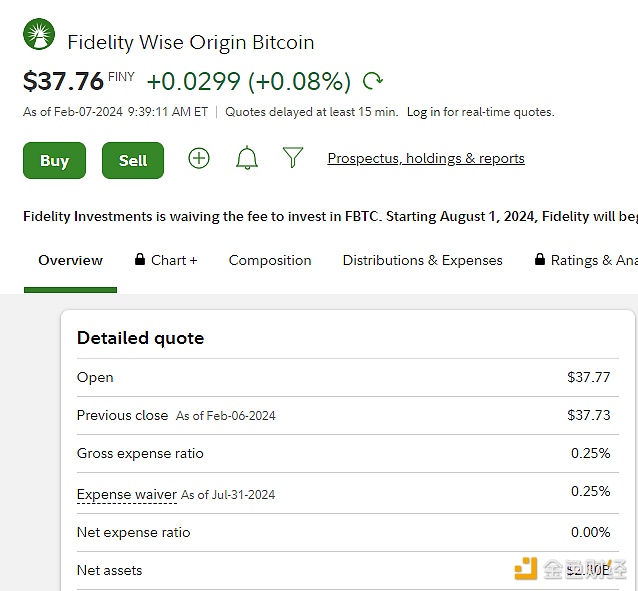Add the fund to watchlist with plus icon

199,158
